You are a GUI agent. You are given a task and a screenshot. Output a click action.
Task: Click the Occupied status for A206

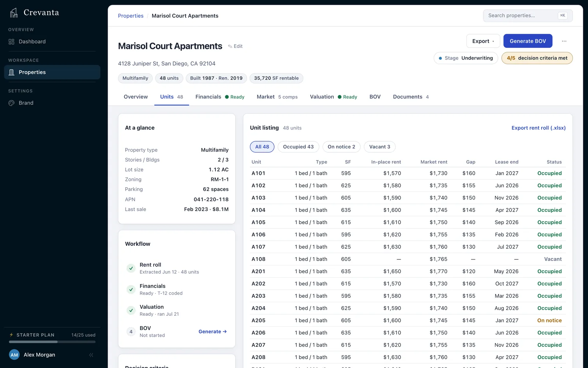(x=549, y=333)
